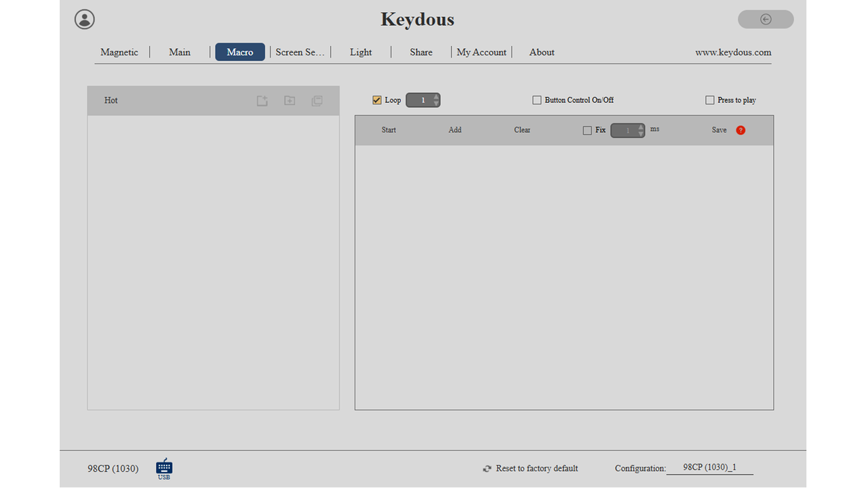
Task: Uncheck the Loop checkbox
Action: click(x=377, y=100)
